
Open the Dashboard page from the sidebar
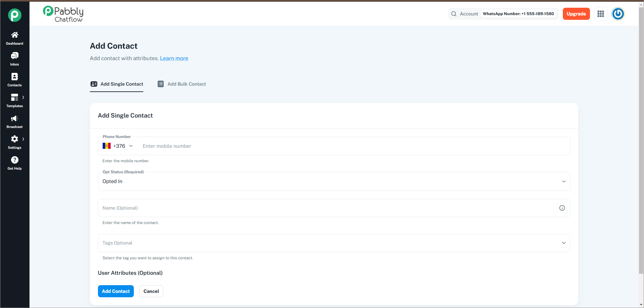point(15,38)
